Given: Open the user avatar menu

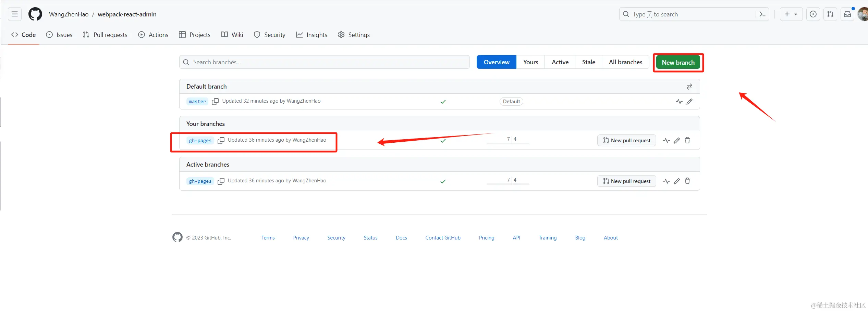Looking at the screenshot, I should click(x=863, y=14).
